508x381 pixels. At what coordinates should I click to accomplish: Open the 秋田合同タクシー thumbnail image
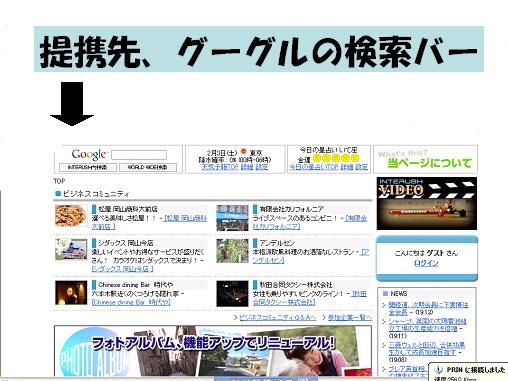pos(232,294)
